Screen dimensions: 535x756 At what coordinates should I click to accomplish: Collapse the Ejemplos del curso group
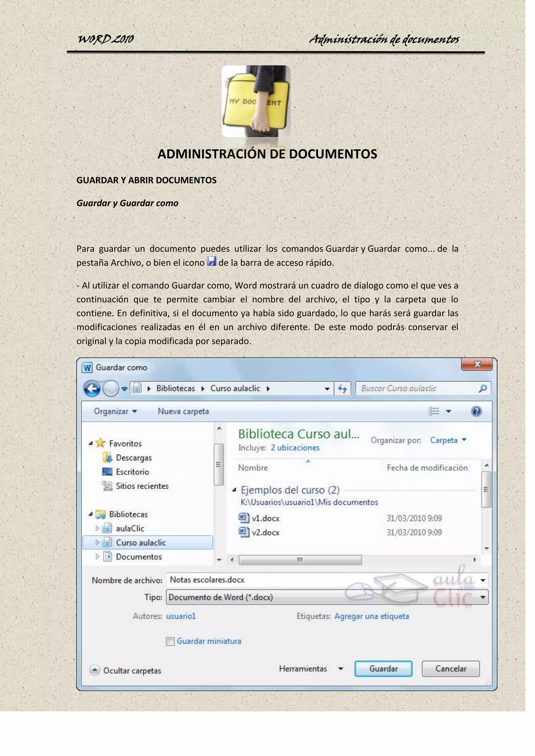point(234,490)
